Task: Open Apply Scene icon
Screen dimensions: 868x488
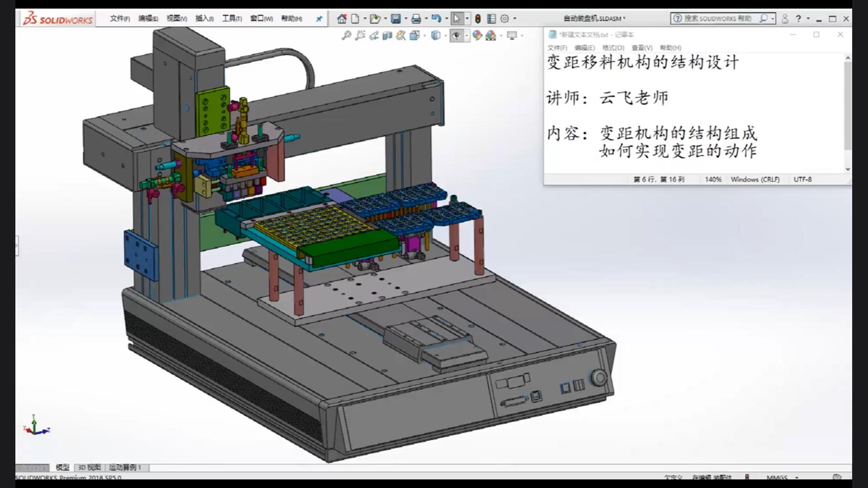Action: tap(491, 35)
